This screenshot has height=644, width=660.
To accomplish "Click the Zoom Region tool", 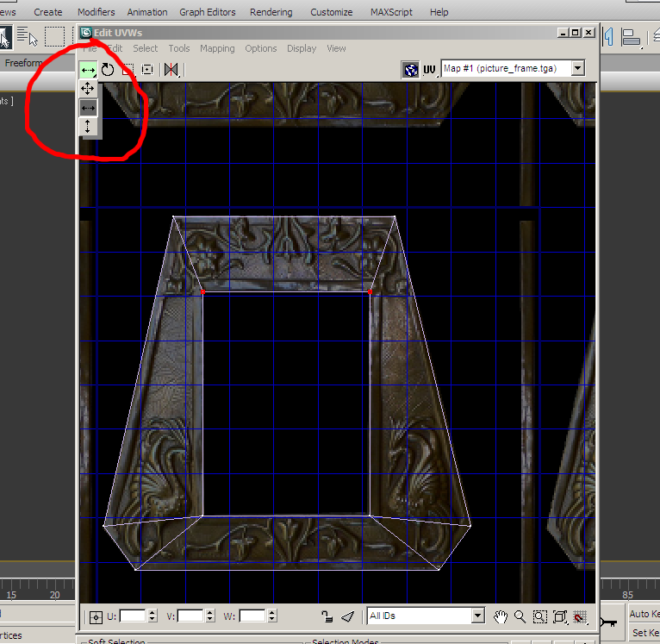I will 540,616.
